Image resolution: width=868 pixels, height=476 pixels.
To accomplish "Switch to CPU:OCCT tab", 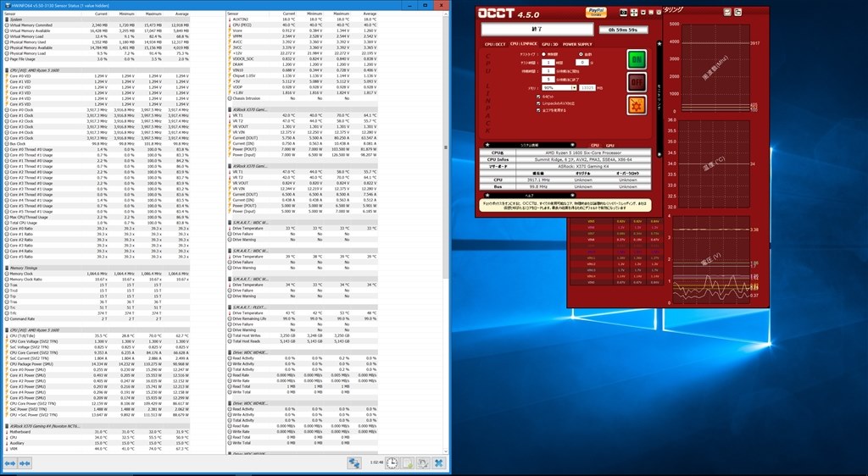I will [495, 44].
